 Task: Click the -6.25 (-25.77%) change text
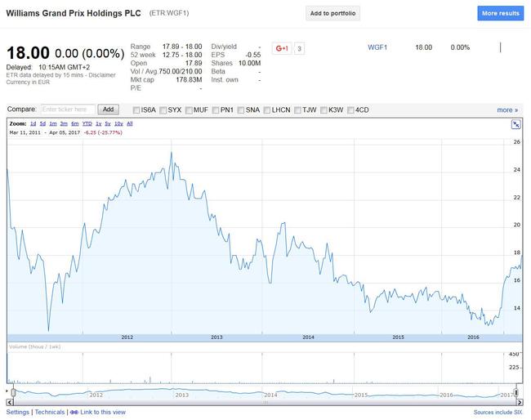(x=103, y=132)
